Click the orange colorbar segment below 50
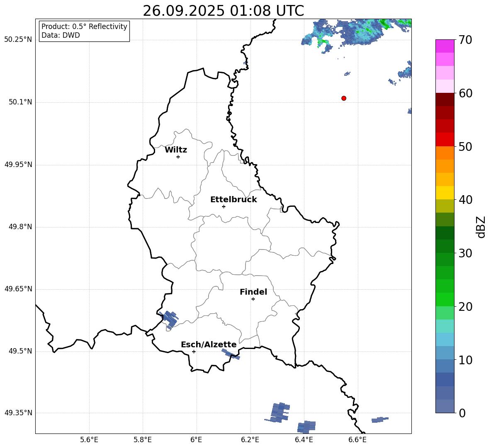 pyautogui.click(x=445, y=153)
